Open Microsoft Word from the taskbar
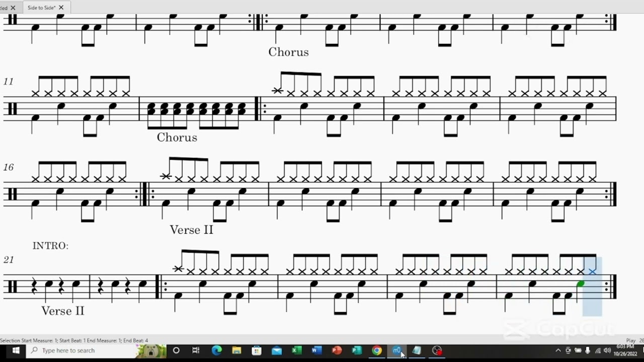Image resolution: width=644 pixels, height=362 pixels. pyautogui.click(x=316, y=350)
